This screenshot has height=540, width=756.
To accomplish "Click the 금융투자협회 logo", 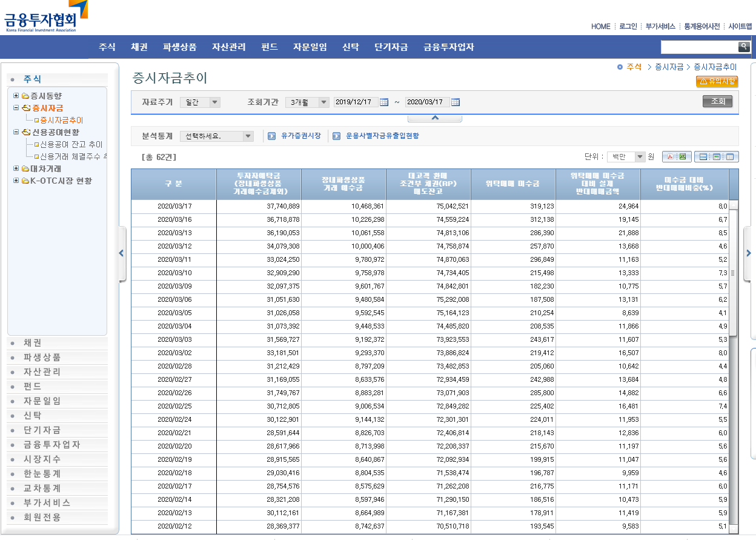I will click(x=45, y=16).
